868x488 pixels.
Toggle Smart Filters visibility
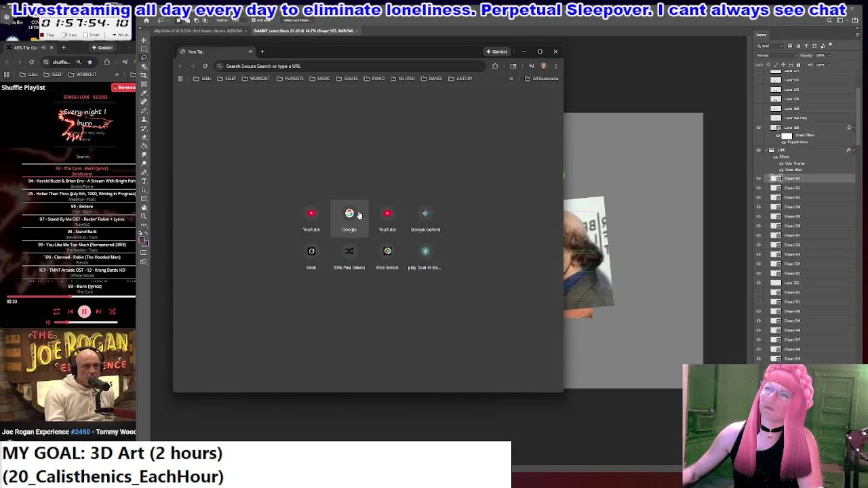[778, 136]
